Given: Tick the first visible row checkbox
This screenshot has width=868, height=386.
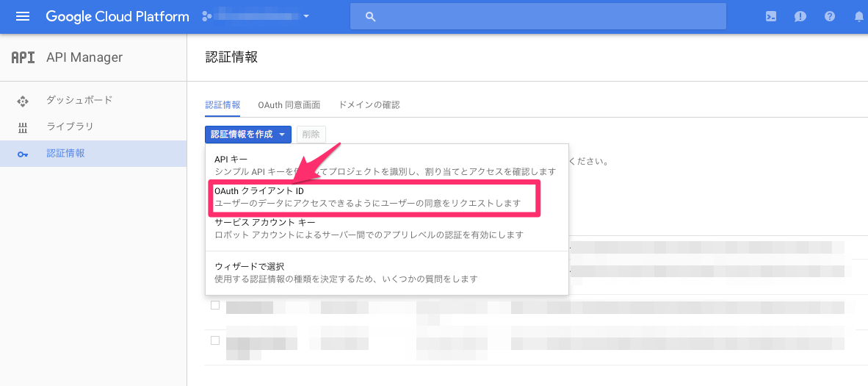Looking at the screenshot, I should pyautogui.click(x=215, y=305).
